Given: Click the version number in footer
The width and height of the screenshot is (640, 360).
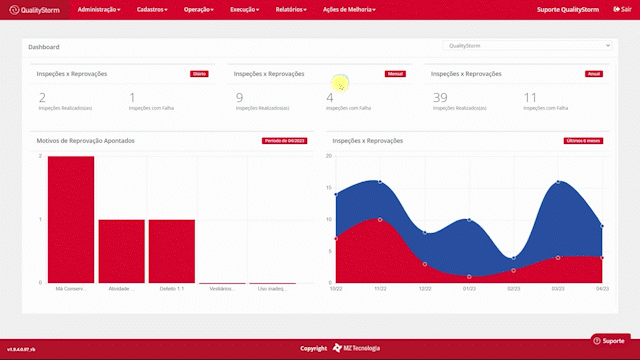Looking at the screenshot, I should 21,349.
